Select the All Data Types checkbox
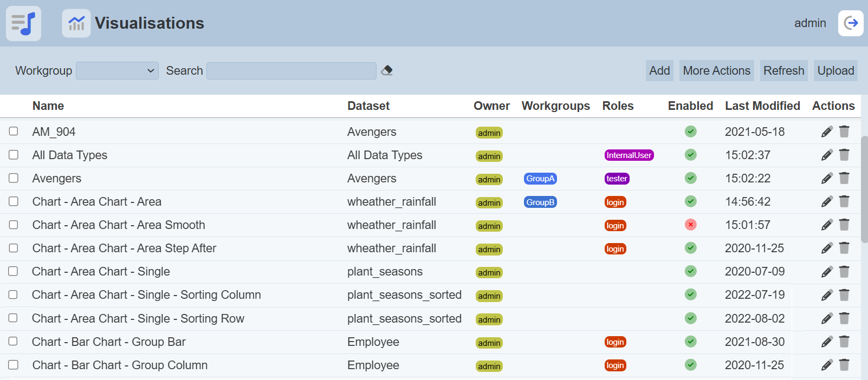868x380 pixels. click(14, 155)
